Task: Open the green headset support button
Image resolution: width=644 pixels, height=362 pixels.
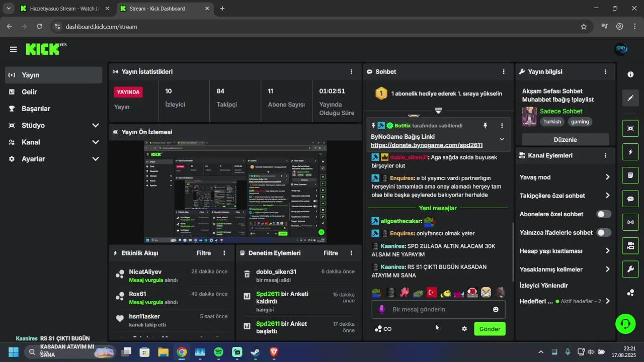Action: pos(625,323)
